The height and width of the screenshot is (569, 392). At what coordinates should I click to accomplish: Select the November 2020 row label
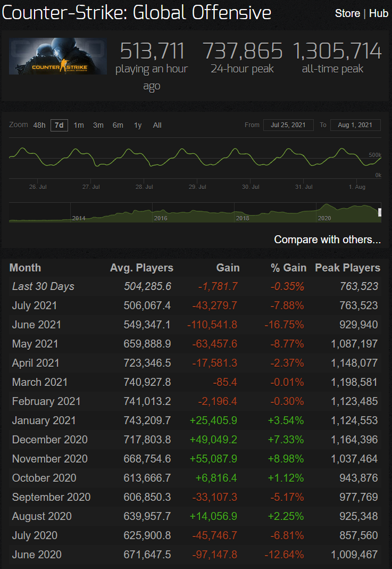point(49,459)
